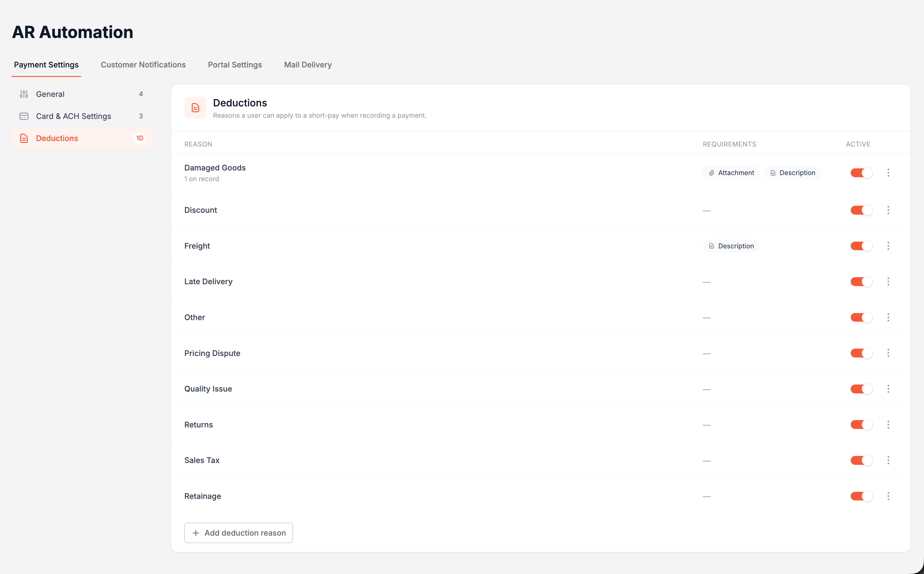
Task: Toggle Damaged Goods active switch
Action: click(861, 173)
